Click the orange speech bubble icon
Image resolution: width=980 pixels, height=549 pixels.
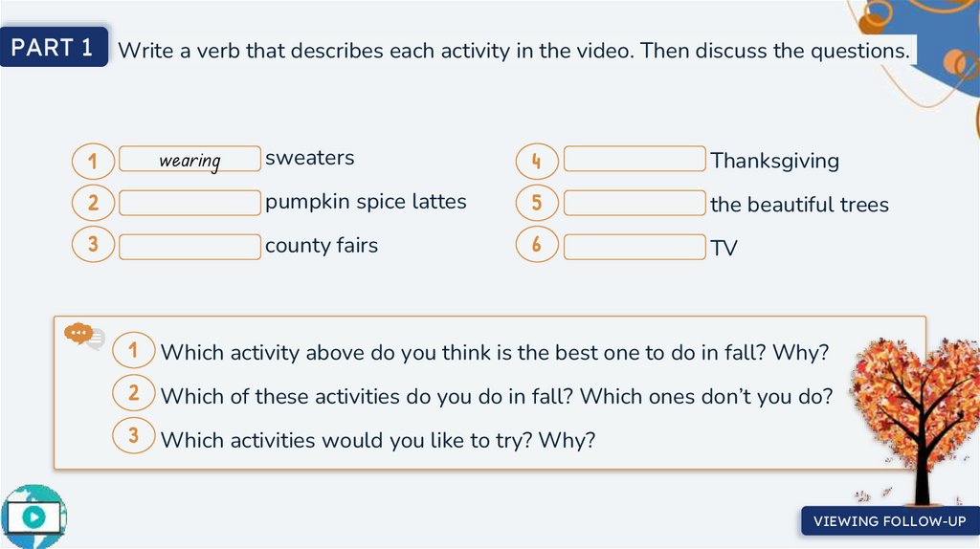(81, 335)
